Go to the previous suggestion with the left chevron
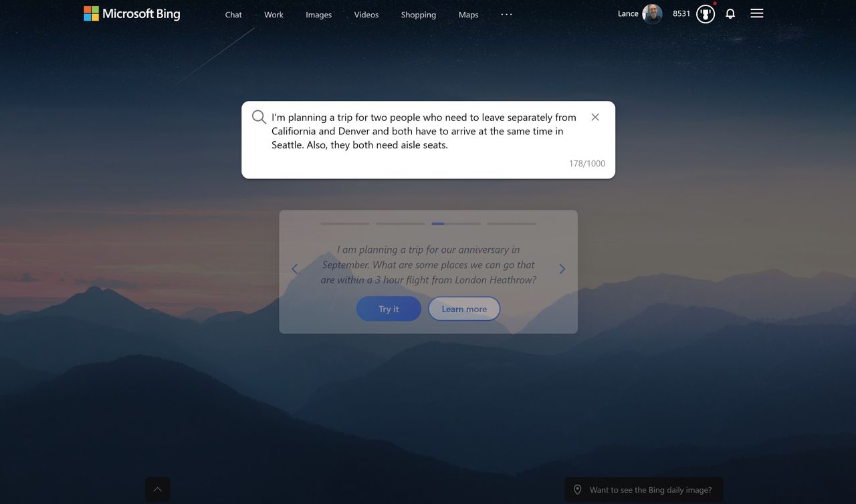Viewport: 856px width, 504px height. [295, 269]
